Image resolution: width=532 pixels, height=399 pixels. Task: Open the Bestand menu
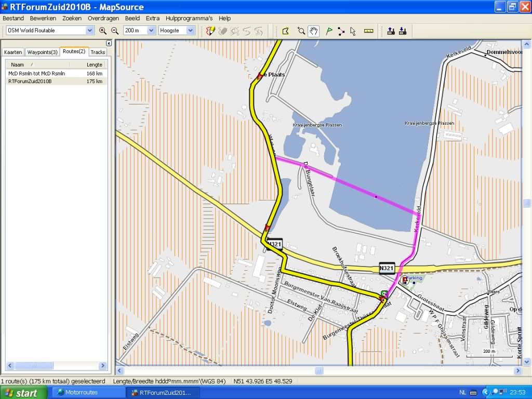tap(13, 18)
